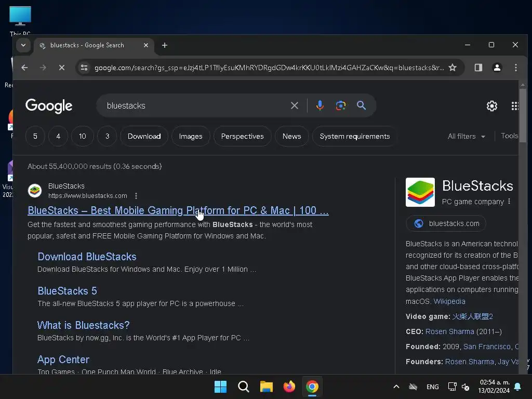Click the forward navigation arrow
The width and height of the screenshot is (532, 399).
pos(43,68)
